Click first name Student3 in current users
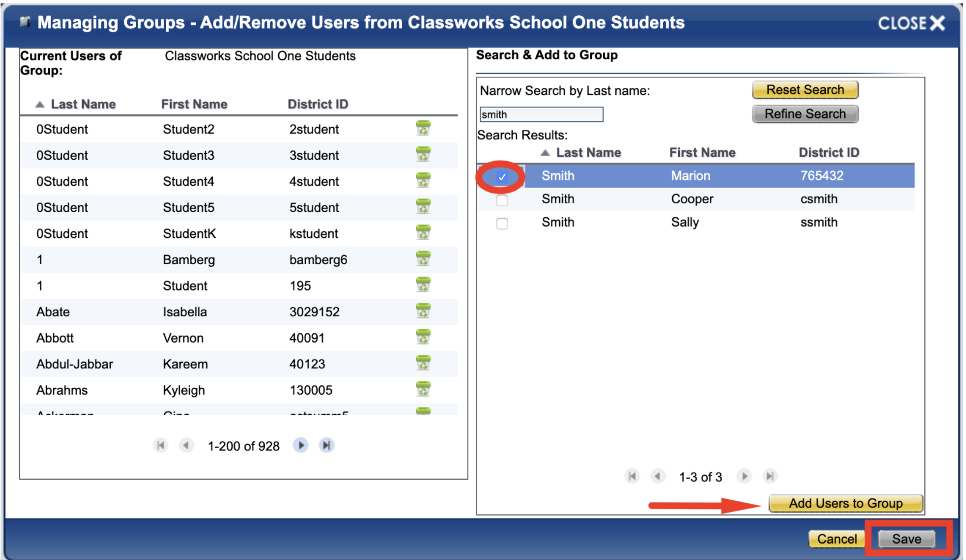Image resolution: width=966 pixels, height=560 pixels. [x=189, y=156]
